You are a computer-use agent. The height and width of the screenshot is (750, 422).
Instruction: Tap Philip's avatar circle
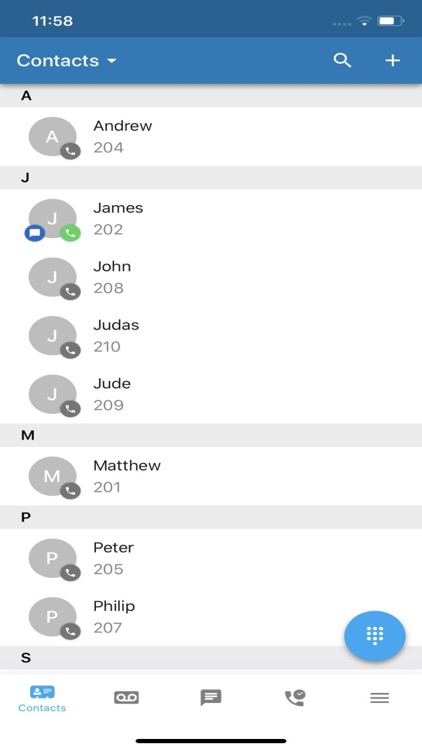(x=53, y=617)
